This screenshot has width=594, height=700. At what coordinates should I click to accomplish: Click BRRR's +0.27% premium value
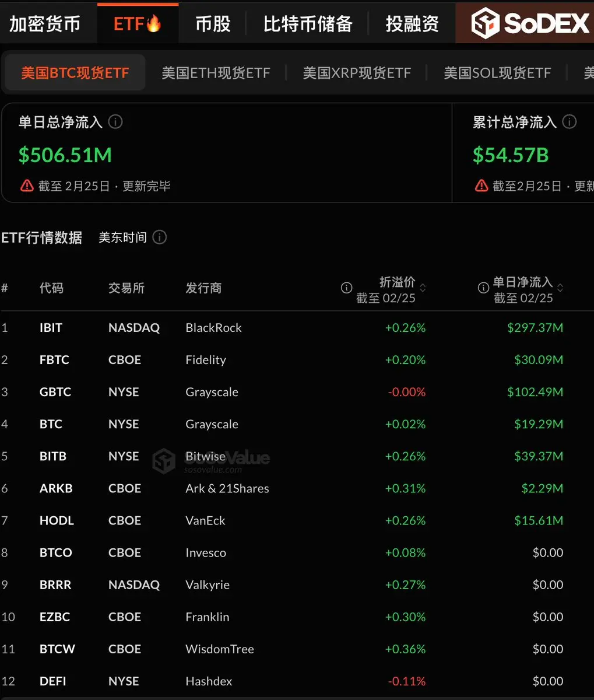(405, 584)
